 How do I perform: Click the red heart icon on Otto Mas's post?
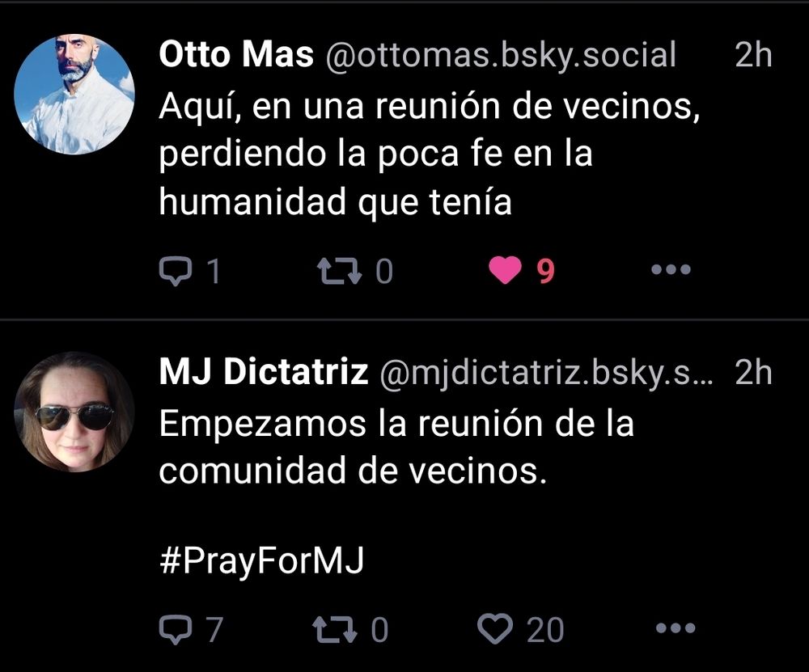(x=505, y=269)
